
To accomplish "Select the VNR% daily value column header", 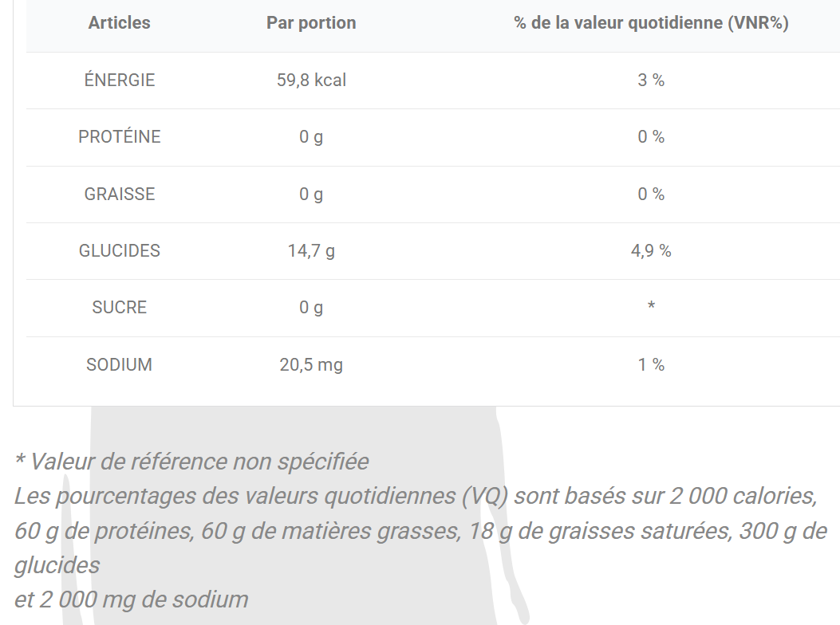I will click(x=651, y=23).
